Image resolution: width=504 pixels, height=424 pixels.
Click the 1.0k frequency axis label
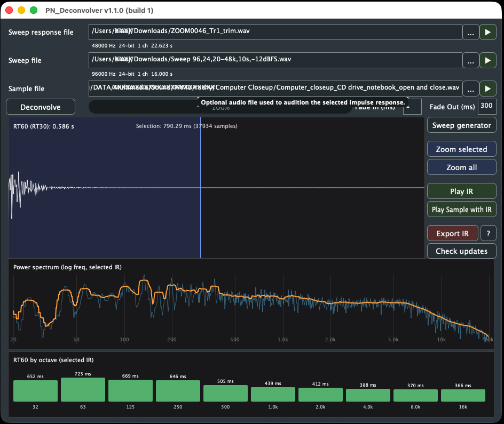point(283,340)
